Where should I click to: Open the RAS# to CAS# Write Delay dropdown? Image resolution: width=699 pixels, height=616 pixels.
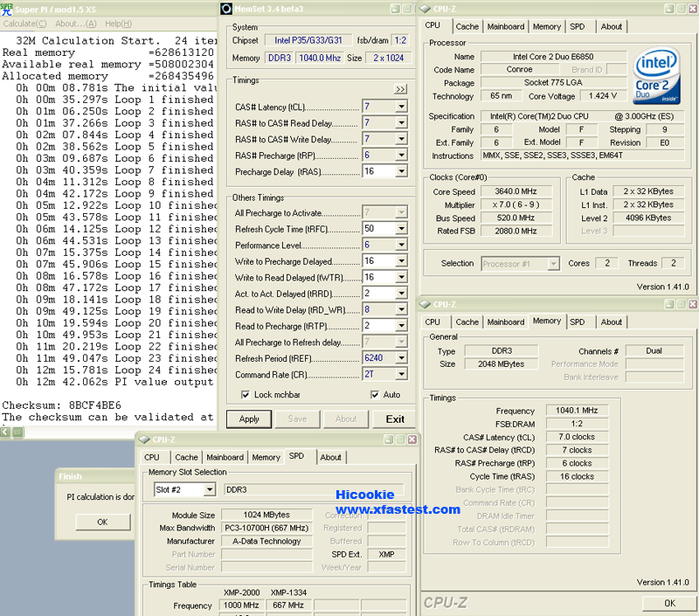402,139
